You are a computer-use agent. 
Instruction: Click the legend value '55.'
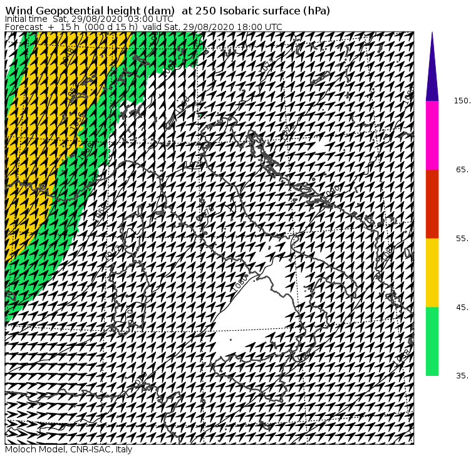pos(463,239)
